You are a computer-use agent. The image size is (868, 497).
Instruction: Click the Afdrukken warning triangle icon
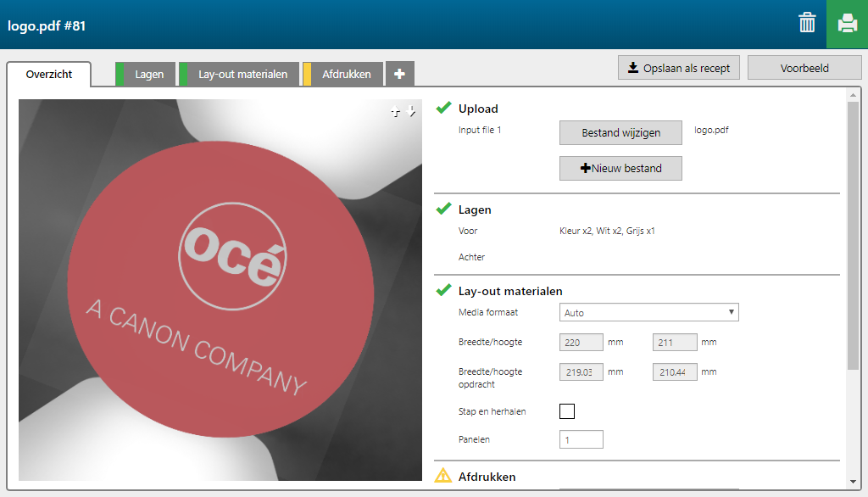pos(442,476)
